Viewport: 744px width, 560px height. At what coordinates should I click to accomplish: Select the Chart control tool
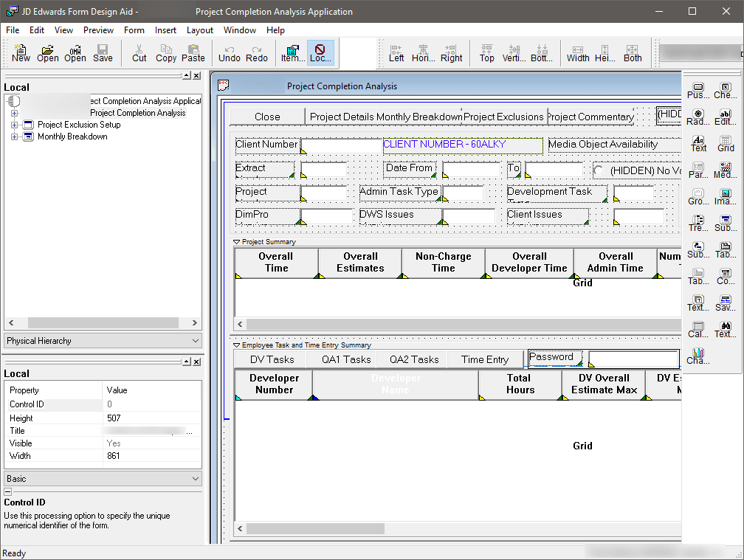click(698, 356)
